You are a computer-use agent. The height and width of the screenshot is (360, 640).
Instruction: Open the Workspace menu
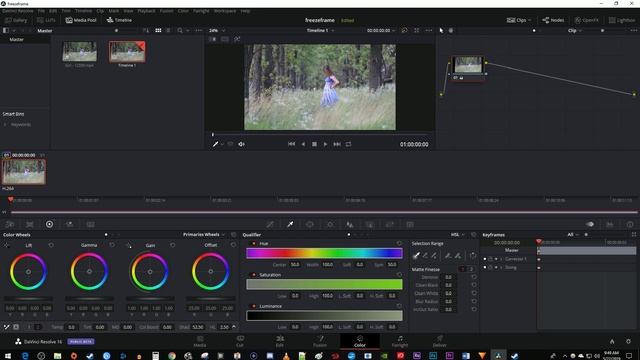tap(225, 11)
